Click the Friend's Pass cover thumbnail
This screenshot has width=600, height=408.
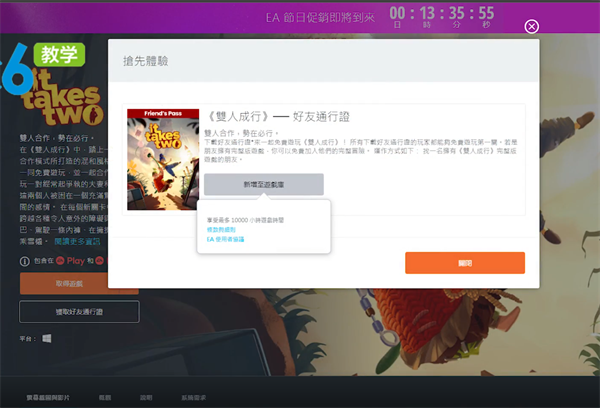(x=163, y=160)
